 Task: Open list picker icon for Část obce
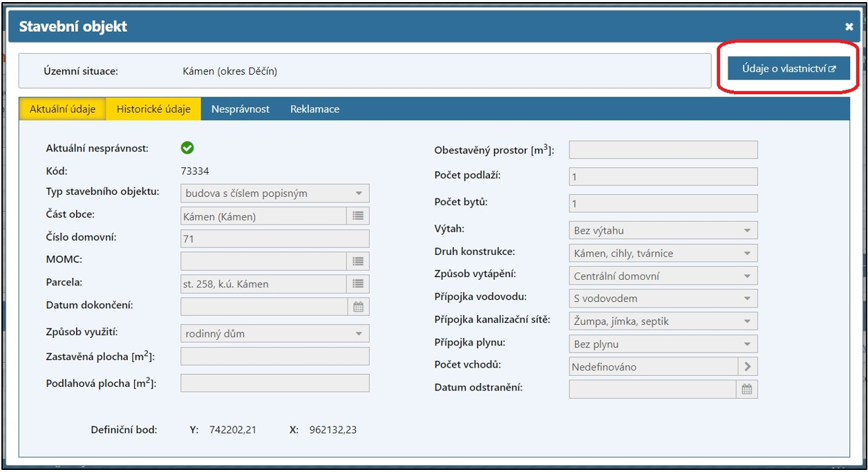[x=358, y=216]
